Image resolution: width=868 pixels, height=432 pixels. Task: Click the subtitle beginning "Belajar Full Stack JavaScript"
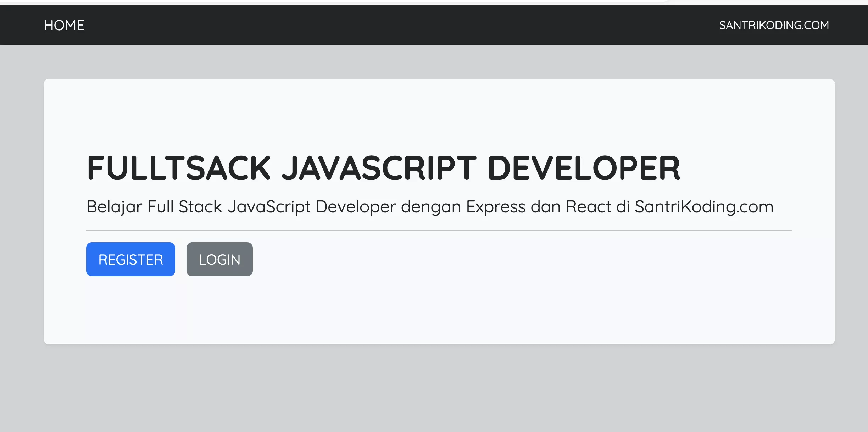pyautogui.click(x=430, y=207)
